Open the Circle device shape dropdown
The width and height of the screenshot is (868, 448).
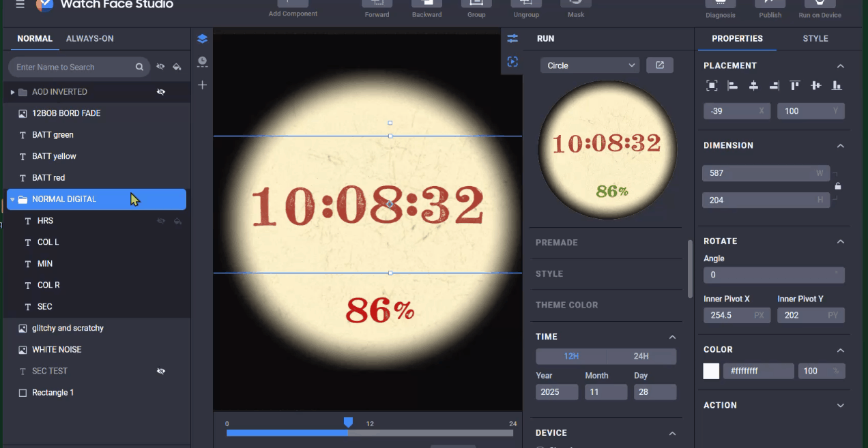click(590, 65)
